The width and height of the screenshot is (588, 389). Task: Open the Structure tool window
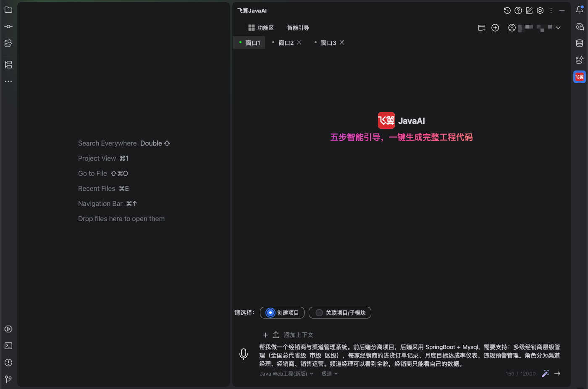[8, 65]
